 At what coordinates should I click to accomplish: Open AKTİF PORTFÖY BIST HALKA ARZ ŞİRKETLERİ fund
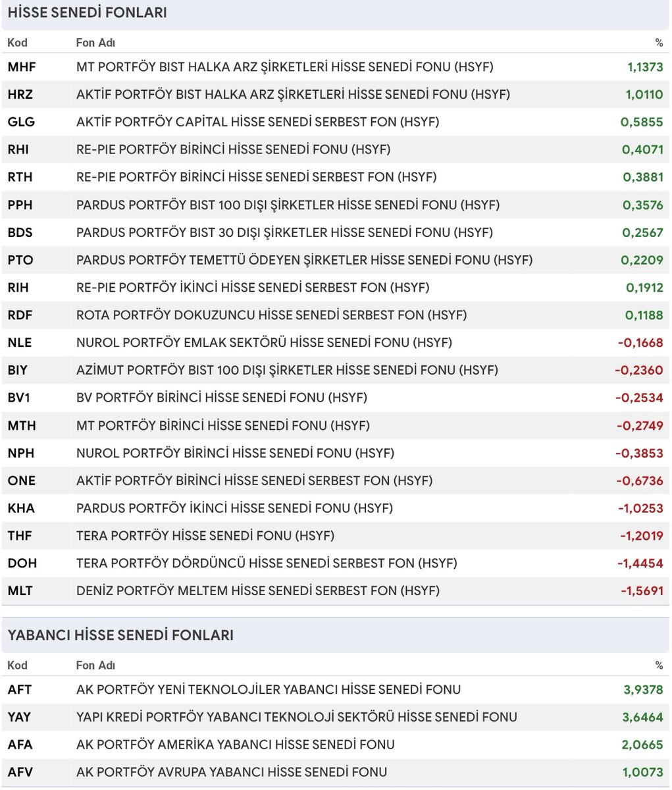(x=293, y=95)
